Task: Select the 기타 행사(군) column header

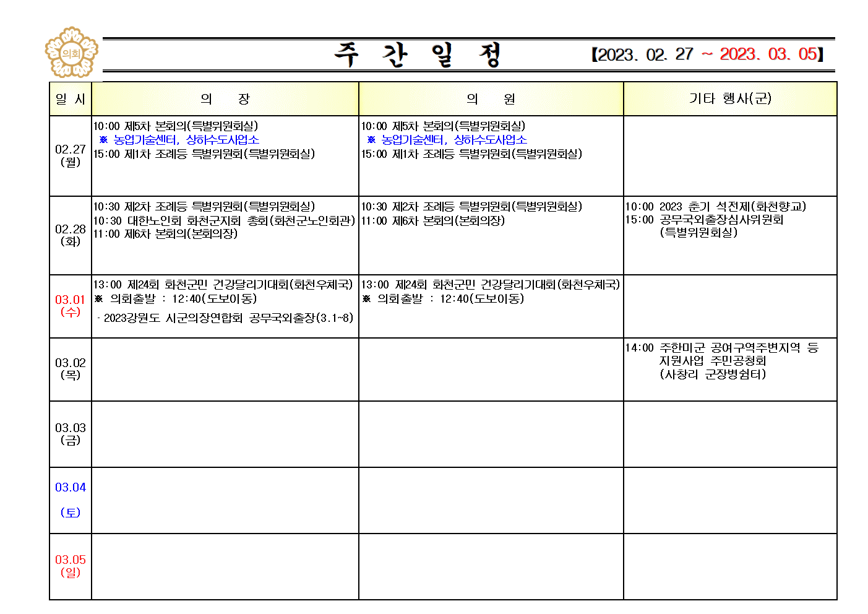Action: [x=730, y=99]
